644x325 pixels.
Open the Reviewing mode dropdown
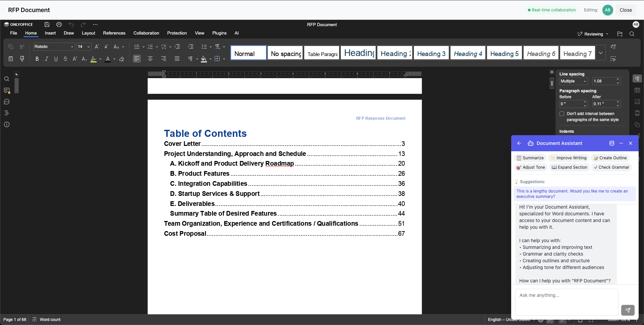pyautogui.click(x=593, y=34)
